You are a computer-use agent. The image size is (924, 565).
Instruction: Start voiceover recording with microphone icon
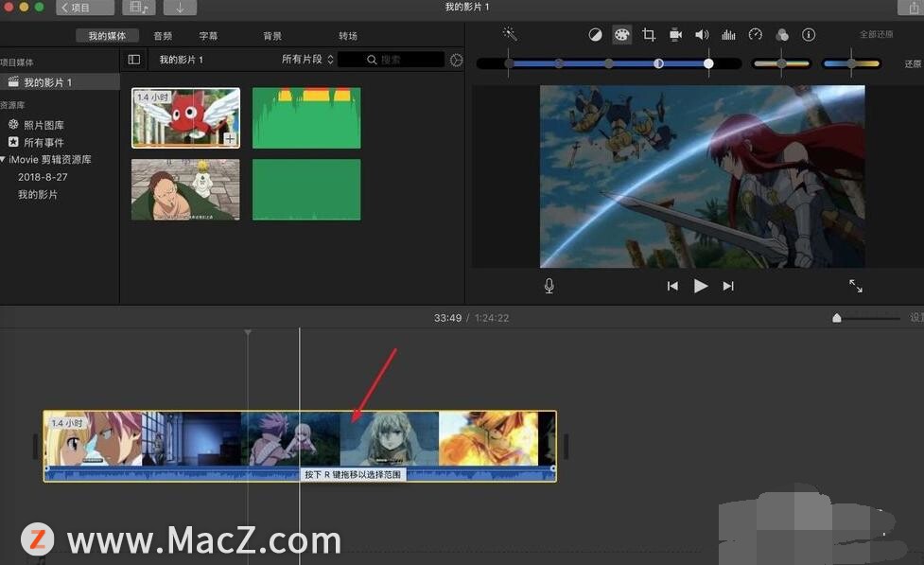(549, 286)
